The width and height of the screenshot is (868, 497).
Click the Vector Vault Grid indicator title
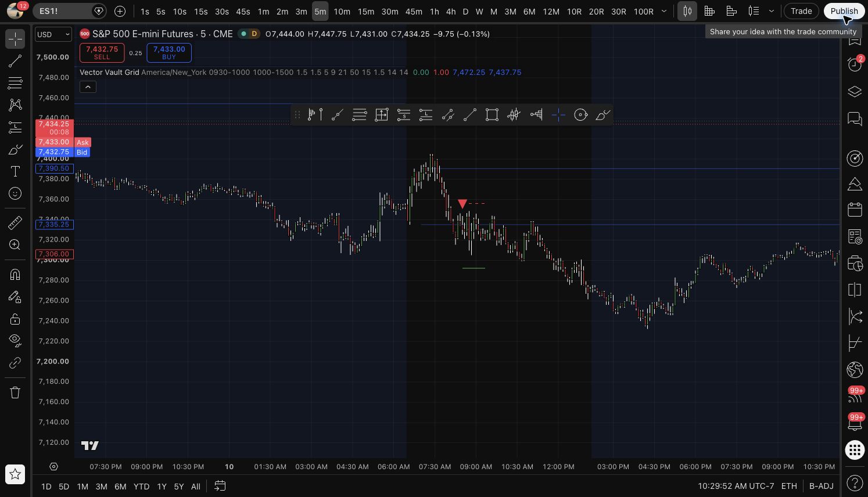[109, 72]
